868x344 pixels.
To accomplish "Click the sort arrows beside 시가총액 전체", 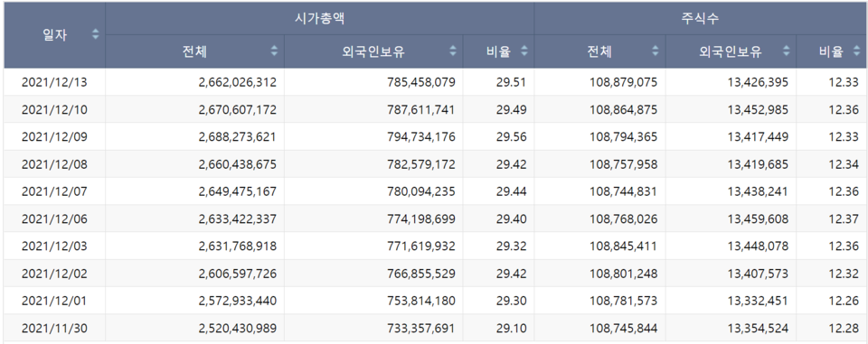I will (x=274, y=51).
